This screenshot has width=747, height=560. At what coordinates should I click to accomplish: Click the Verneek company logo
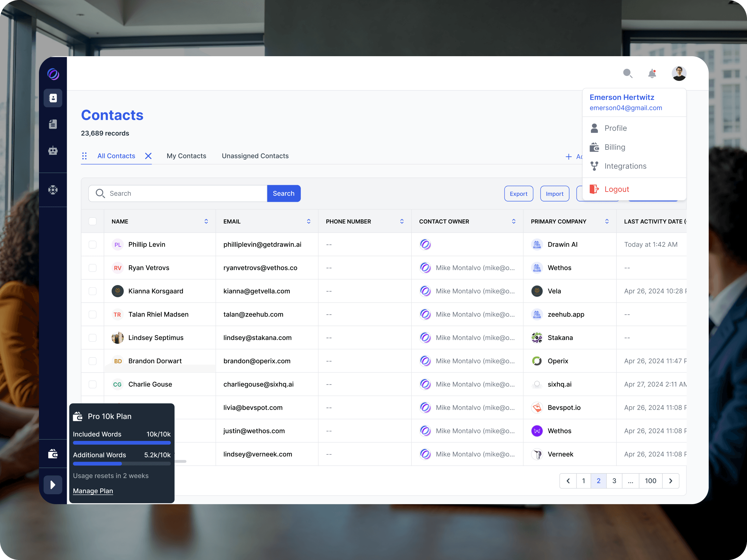click(x=537, y=454)
